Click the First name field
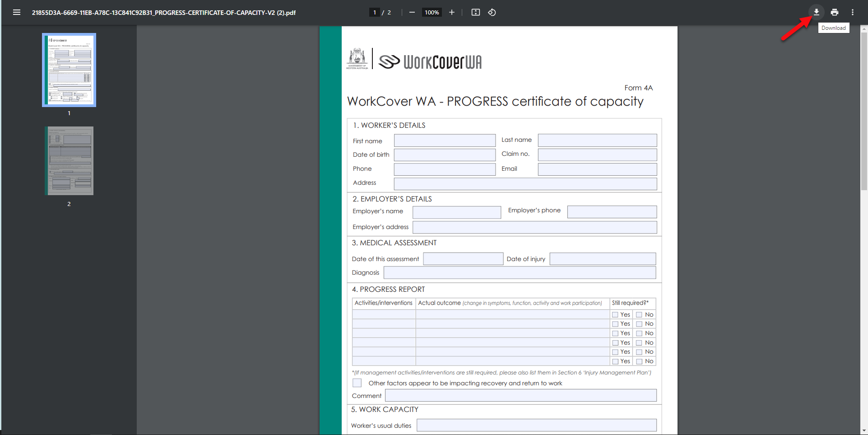868x435 pixels. [x=445, y=140]
